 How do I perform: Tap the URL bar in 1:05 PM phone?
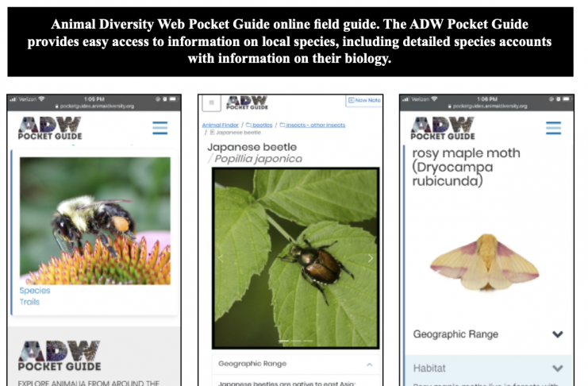[x=94, y=106]
